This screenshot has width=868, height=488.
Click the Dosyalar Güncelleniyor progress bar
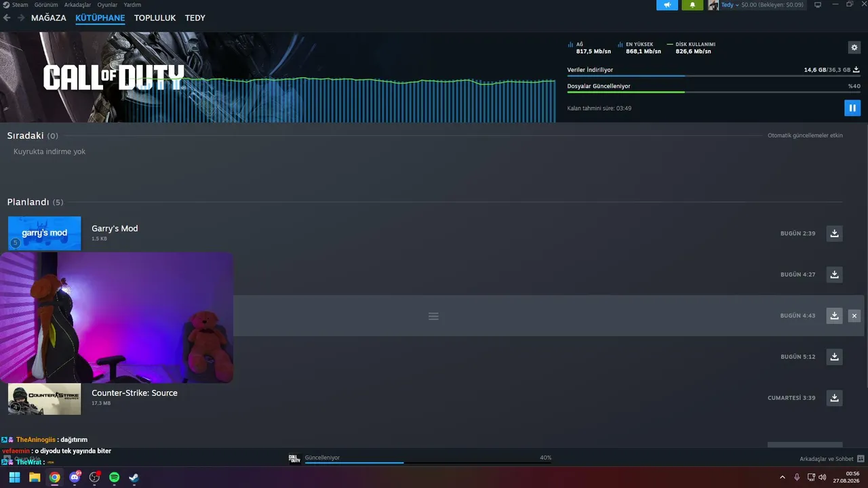click(713, 92)
